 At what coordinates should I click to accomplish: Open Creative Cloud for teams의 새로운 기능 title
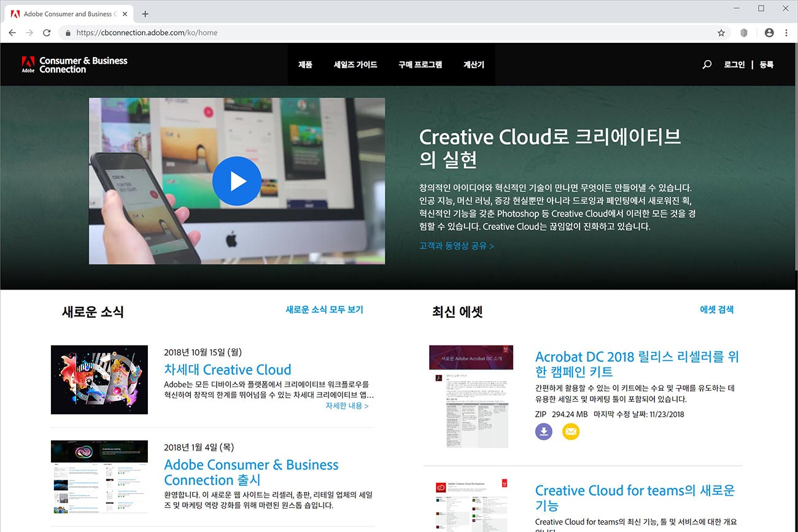635,498
